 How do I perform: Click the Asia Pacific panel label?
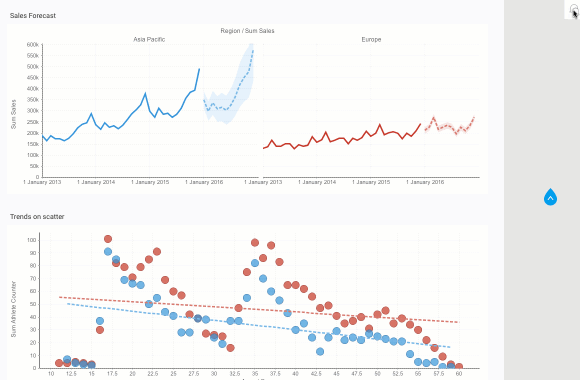click(149, 39)
